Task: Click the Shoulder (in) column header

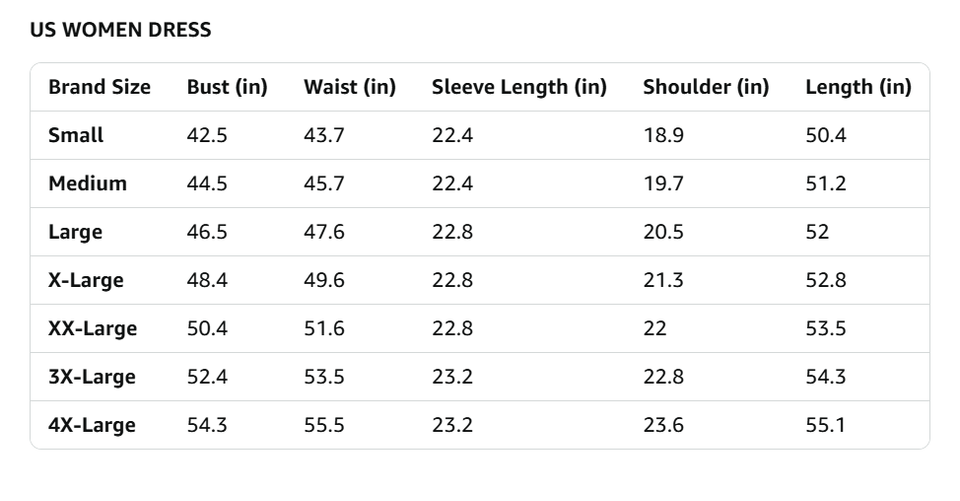Action: pos(706,87)
